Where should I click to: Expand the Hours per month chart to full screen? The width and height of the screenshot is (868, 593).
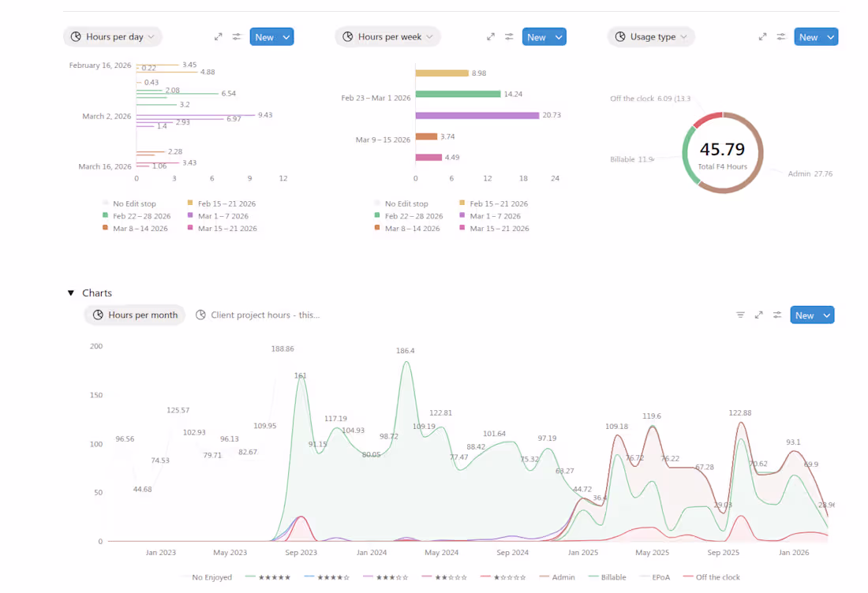pos(758,315)
